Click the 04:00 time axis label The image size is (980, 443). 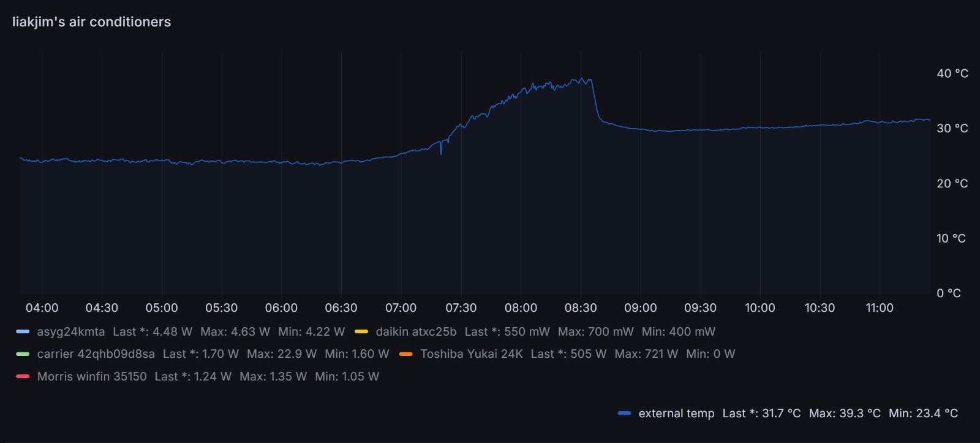(42, 308)
